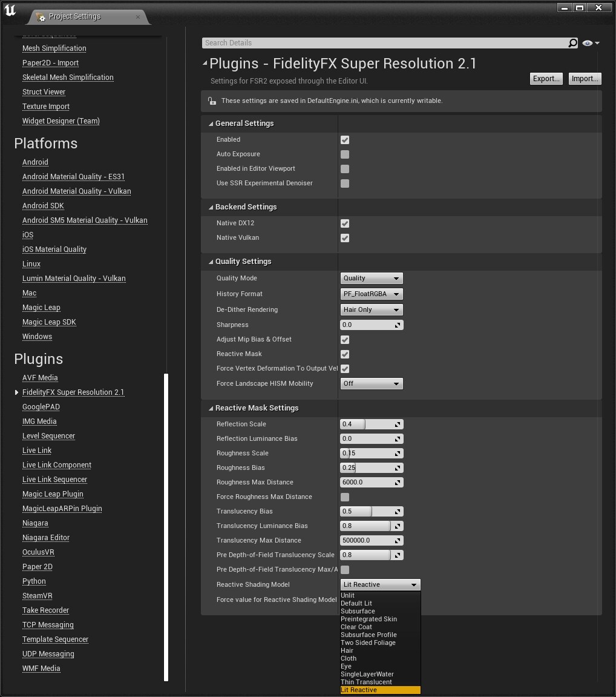This screenshot has height=697, width=616.
Task: Click Reflection Luminance Bias spinner arrow
Action: point(398,439)
